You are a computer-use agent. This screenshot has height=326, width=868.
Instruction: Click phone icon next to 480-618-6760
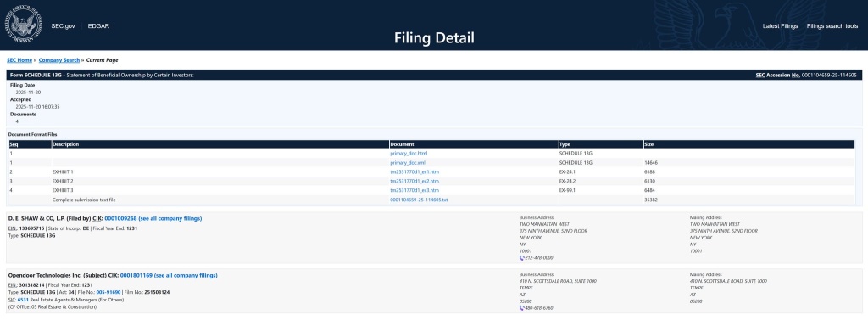click(521, 307)
